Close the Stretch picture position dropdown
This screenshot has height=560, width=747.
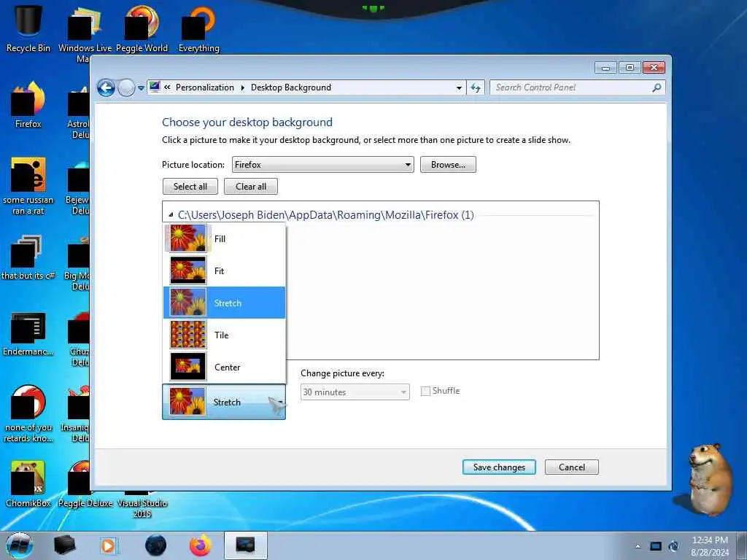tap(224, 402)
